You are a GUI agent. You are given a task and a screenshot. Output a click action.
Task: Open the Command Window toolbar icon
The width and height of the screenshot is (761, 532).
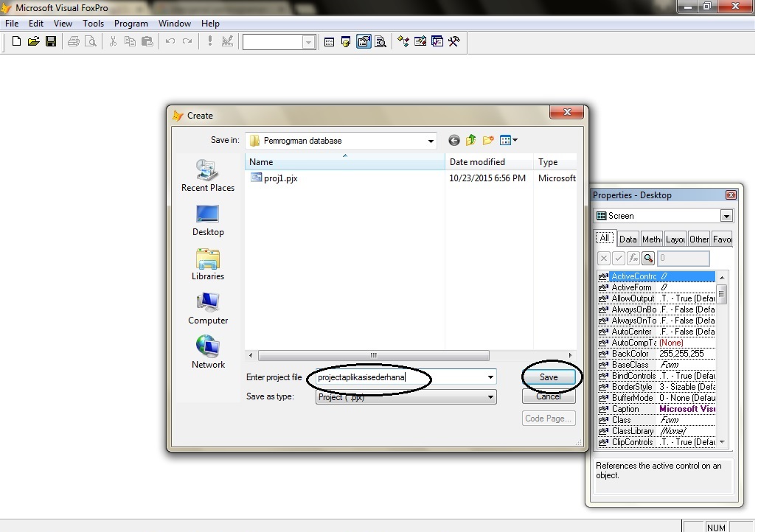329,42
